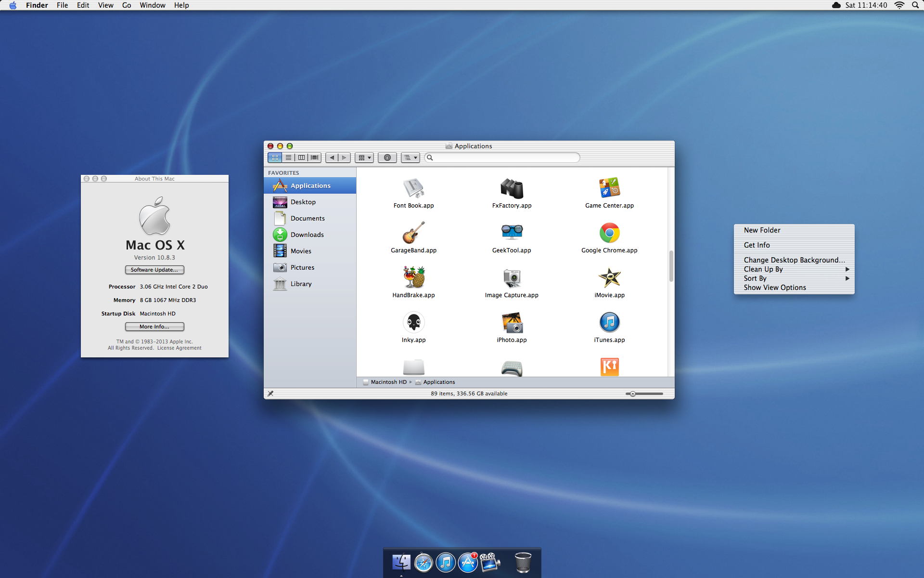
Task: Click the Get Info toolbar button
Action: click(x=387, y=158)
